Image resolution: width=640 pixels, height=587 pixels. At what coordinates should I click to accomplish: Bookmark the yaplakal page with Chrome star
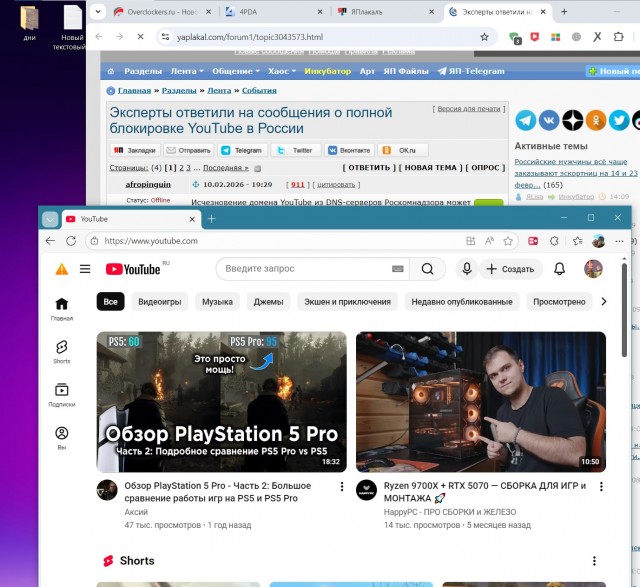click(x=484, y=37)
